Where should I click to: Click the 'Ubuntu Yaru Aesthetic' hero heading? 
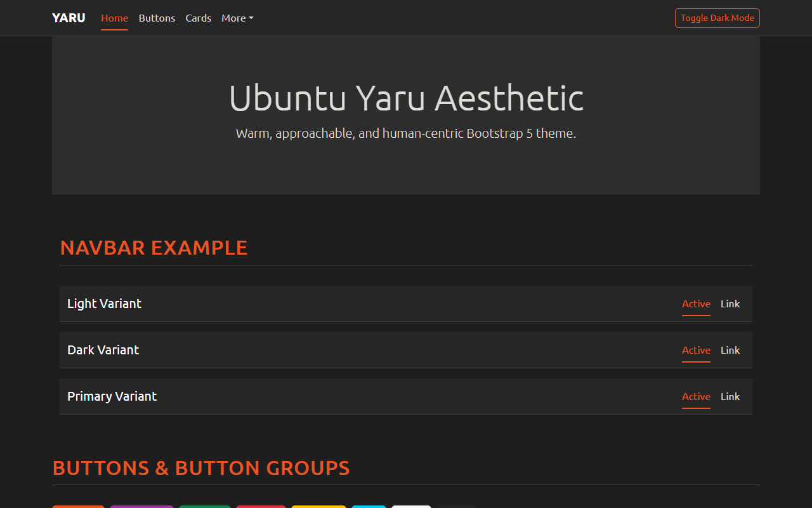coord(406,98)
